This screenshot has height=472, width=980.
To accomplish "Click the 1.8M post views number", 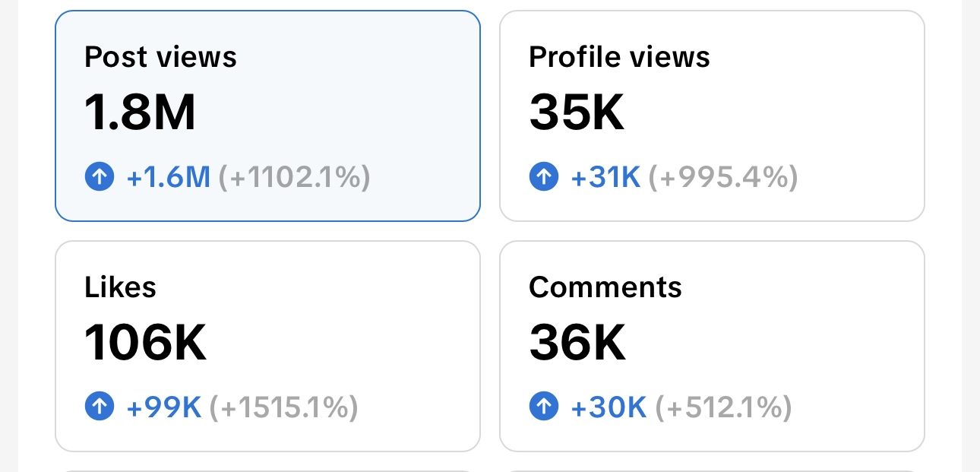I will (141, 114).
